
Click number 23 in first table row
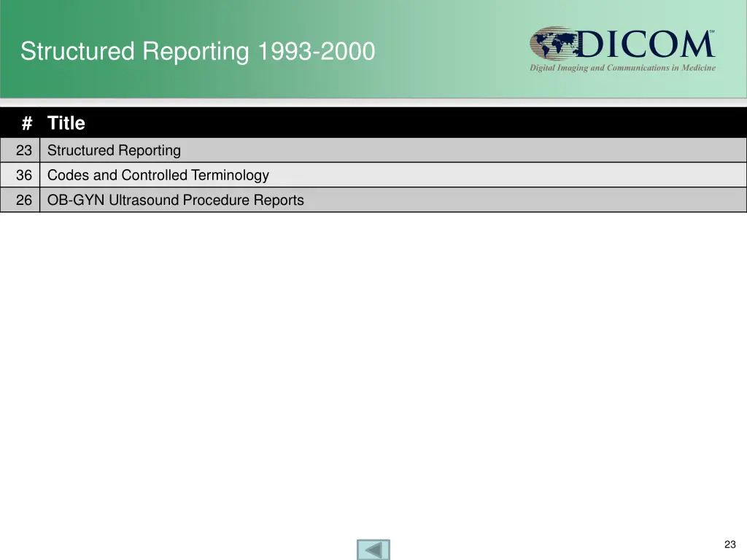pos(24,151)
